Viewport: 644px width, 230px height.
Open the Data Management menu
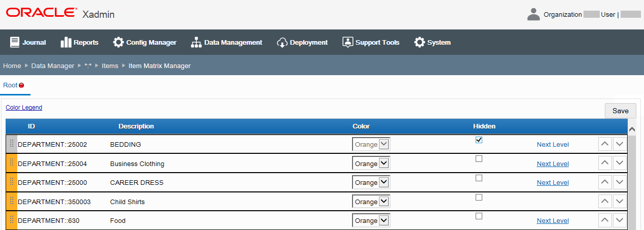(x=226, y=42)
